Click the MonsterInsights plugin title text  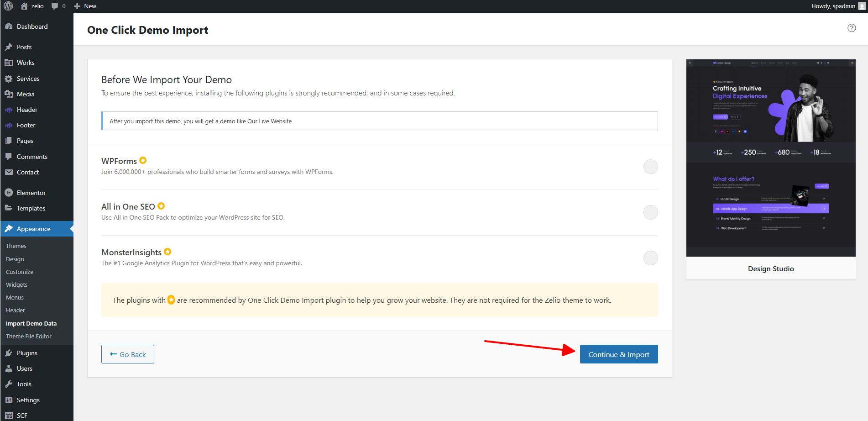pyautogui.click(x=131, y=253)
